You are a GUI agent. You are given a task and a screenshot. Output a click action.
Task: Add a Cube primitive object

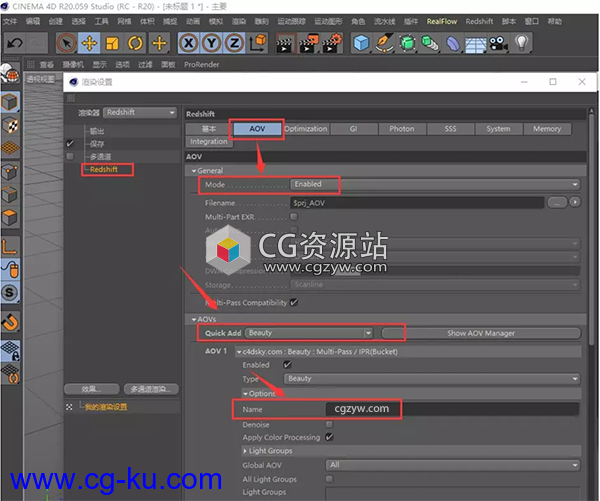tap(361, 43)
